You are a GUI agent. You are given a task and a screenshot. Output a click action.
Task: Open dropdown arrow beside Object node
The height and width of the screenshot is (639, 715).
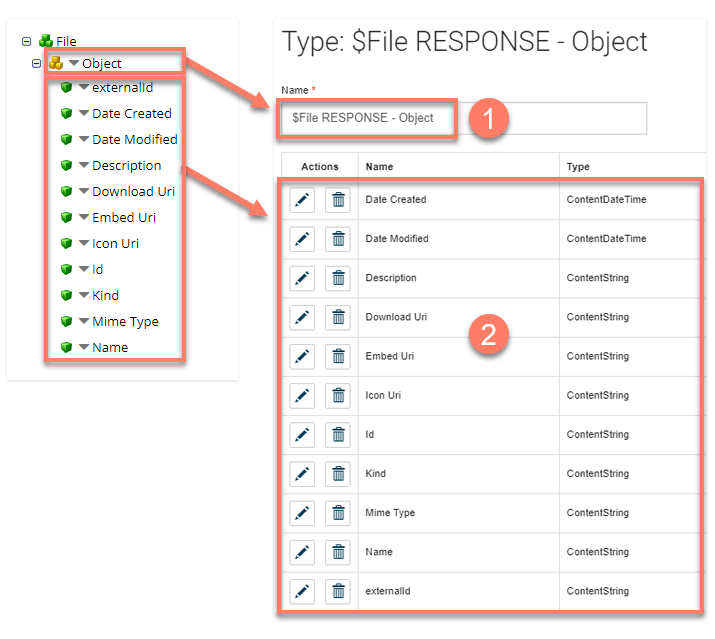pos(74,63)
